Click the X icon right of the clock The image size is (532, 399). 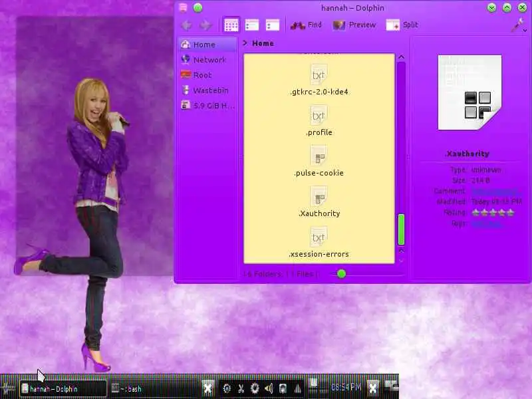point(372,388)
